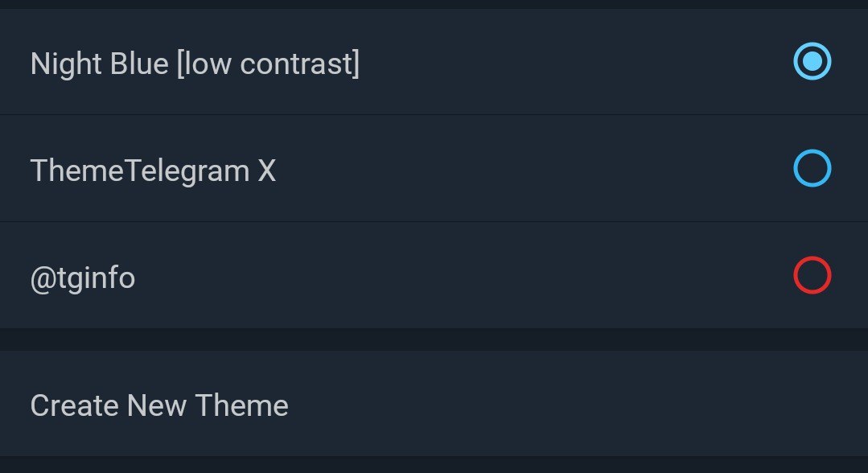The image size is (868, 473).
Task: Click the Night Blue [low contrast] label
Action: pos(195,64)
